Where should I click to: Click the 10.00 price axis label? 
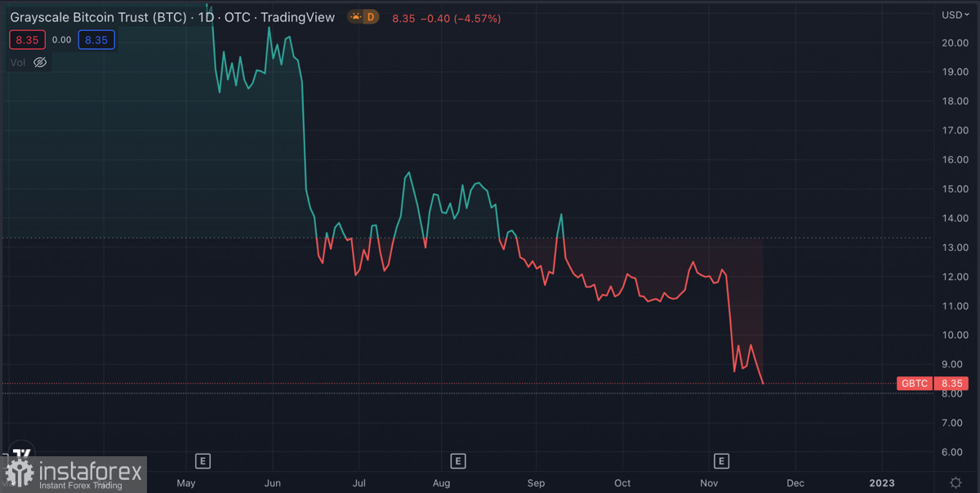tap(955, 335)
